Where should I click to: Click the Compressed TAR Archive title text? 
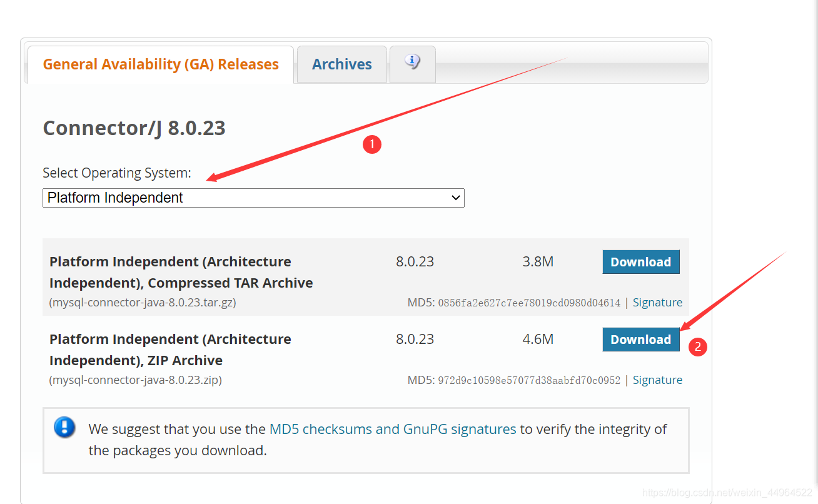point(181,272)
